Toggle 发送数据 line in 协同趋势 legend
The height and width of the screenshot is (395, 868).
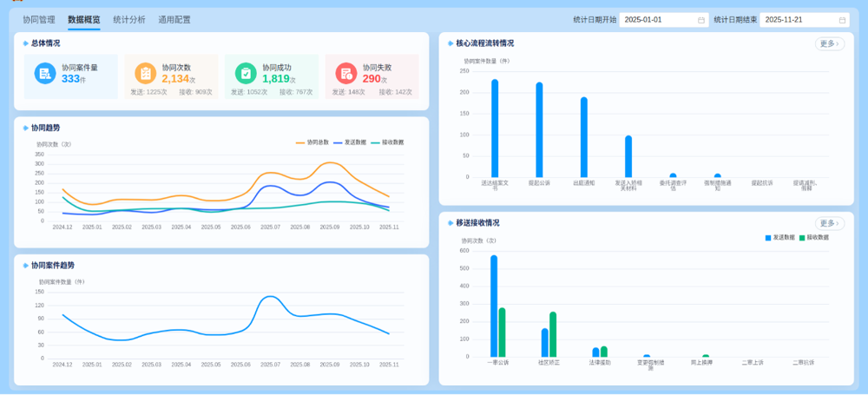click(x=350, y=142)
